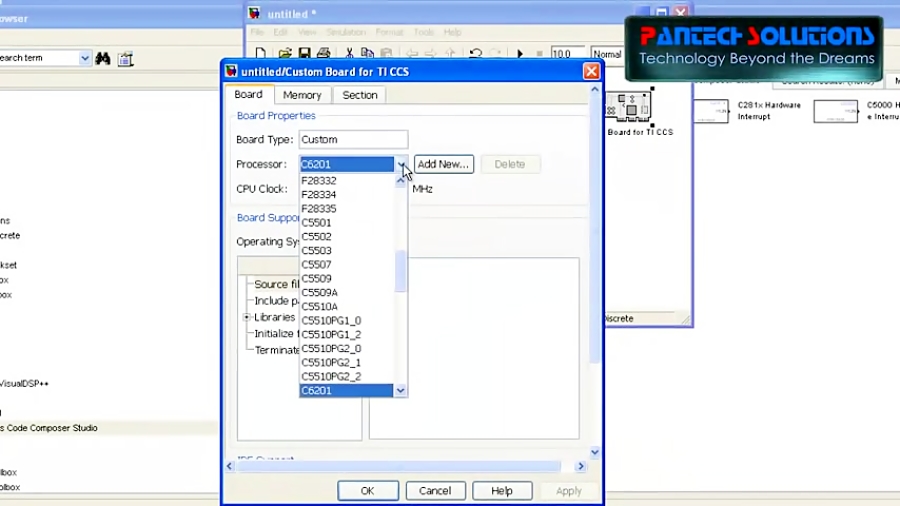Screen dimensions: 900x506
Task: Select F28335 in processor list
Action: pyautogui.click(x=347, y=209)
